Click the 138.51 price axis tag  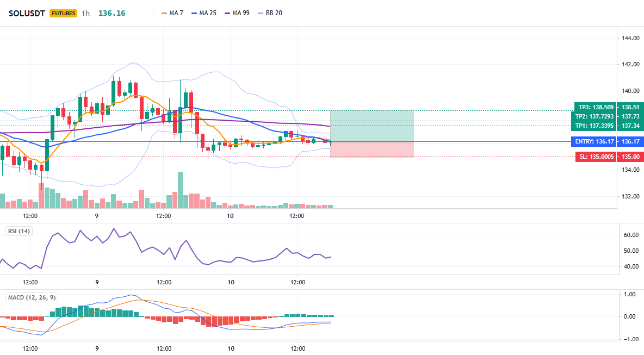coord(630,107)
